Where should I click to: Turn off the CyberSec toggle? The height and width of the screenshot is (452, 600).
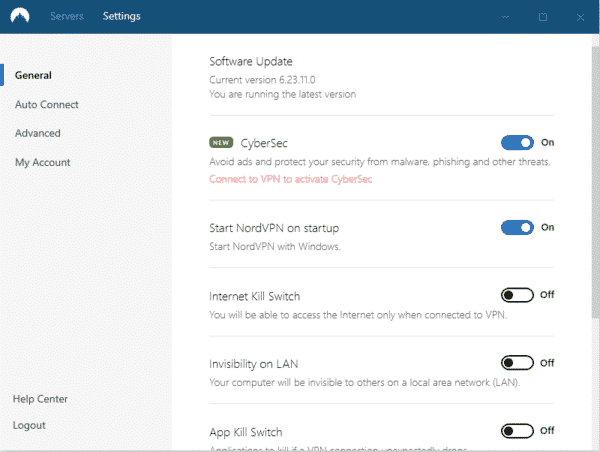click(x=517, y=143)
